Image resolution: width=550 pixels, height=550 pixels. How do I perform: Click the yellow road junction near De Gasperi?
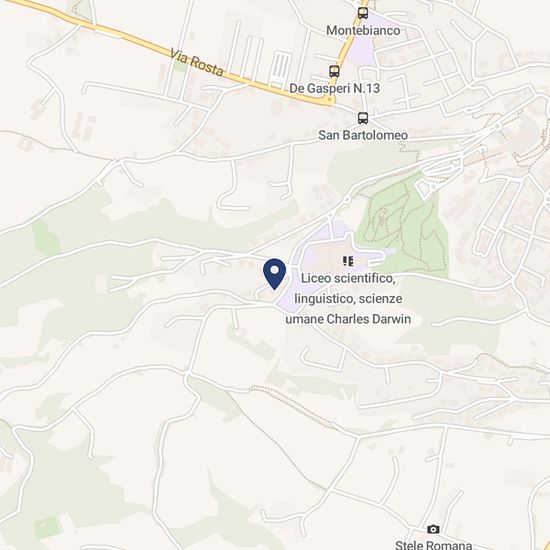pyautogui.click(x=329, y=100)
